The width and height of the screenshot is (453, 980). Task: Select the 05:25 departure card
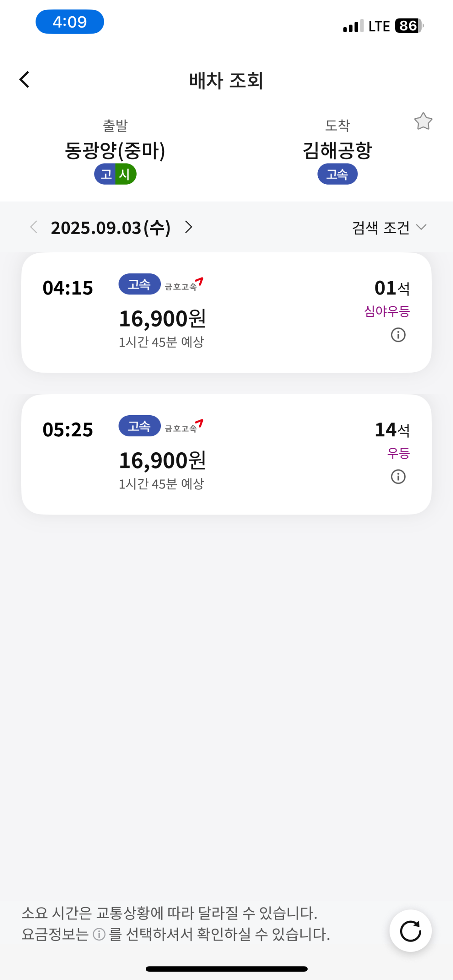coord(226,454)
